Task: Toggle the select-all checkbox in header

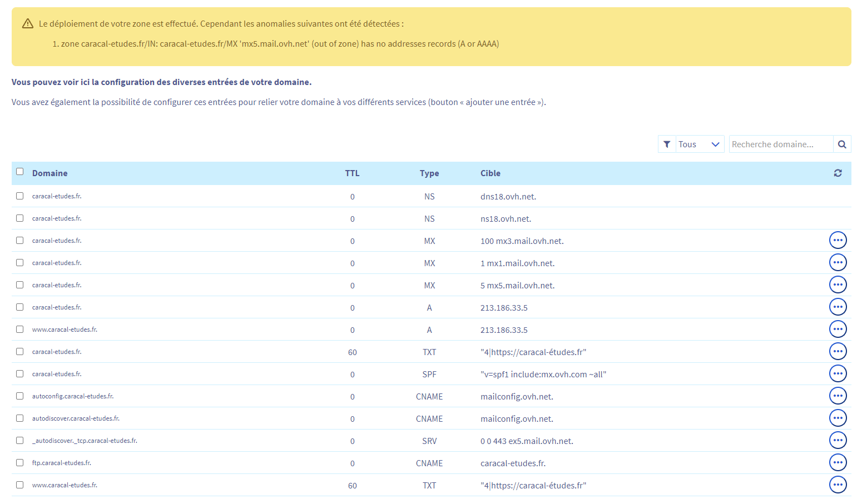Action: 20,172
